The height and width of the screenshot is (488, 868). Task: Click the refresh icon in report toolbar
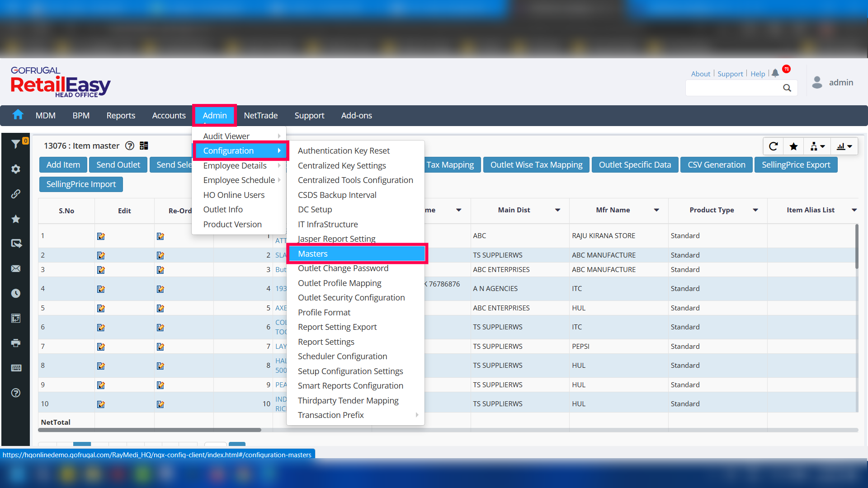click(773, 146)
